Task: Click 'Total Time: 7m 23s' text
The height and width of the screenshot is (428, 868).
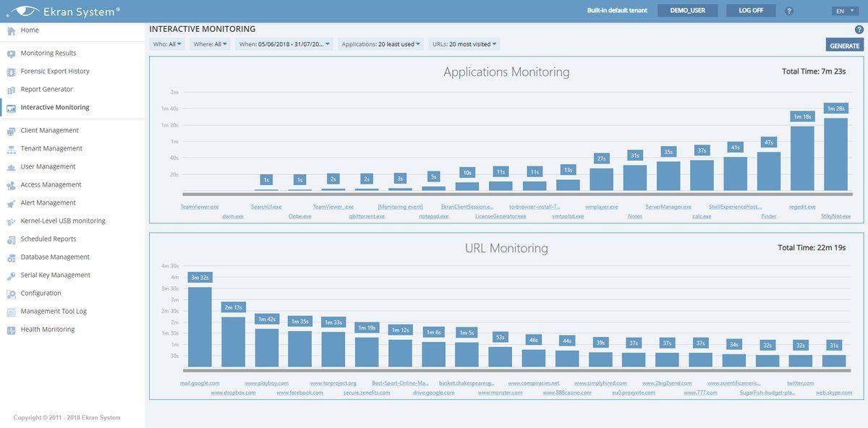Action: pyautogui.click(x=814, y=72)
